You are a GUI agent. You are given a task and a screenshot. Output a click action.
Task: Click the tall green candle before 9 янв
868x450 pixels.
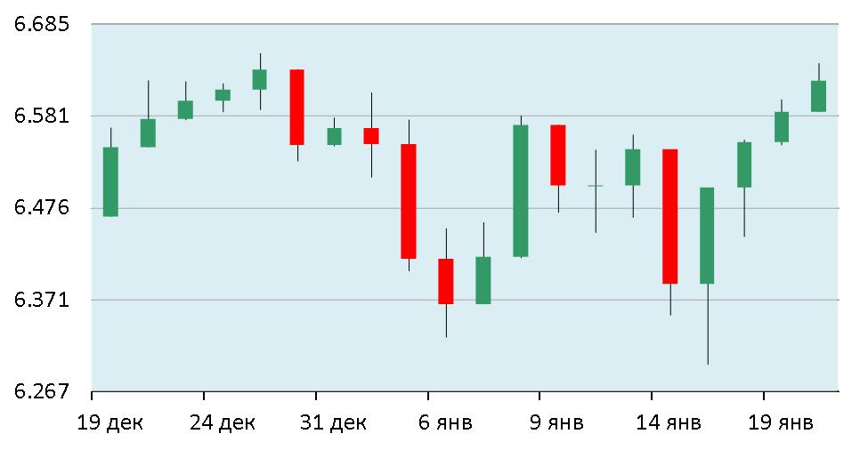[521, 190]
